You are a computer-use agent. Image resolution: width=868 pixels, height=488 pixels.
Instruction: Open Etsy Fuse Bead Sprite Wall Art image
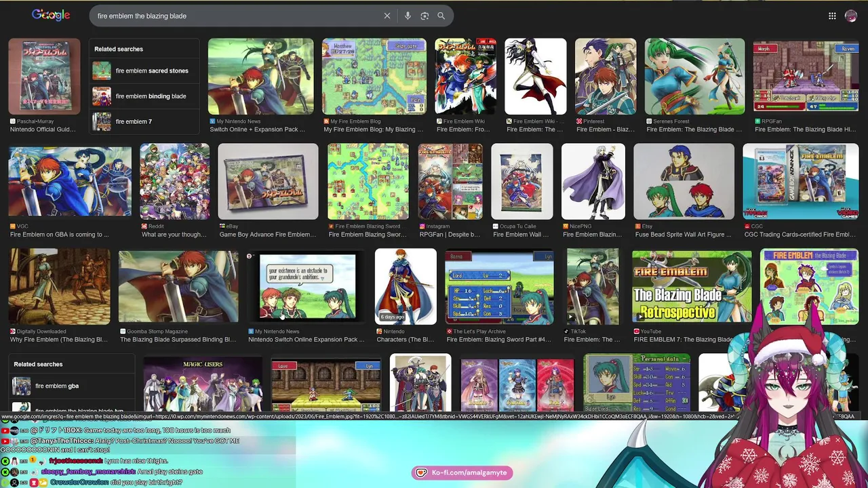[684, 182]
